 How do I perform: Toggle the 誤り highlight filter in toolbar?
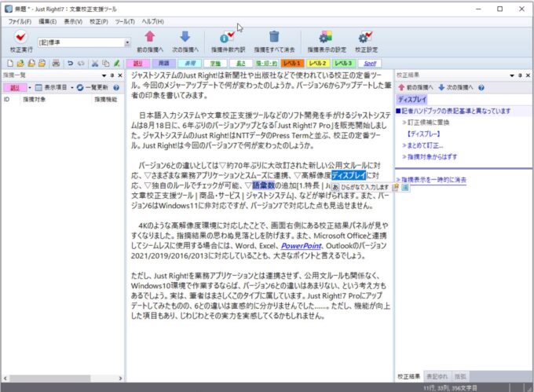click(137, 64)
